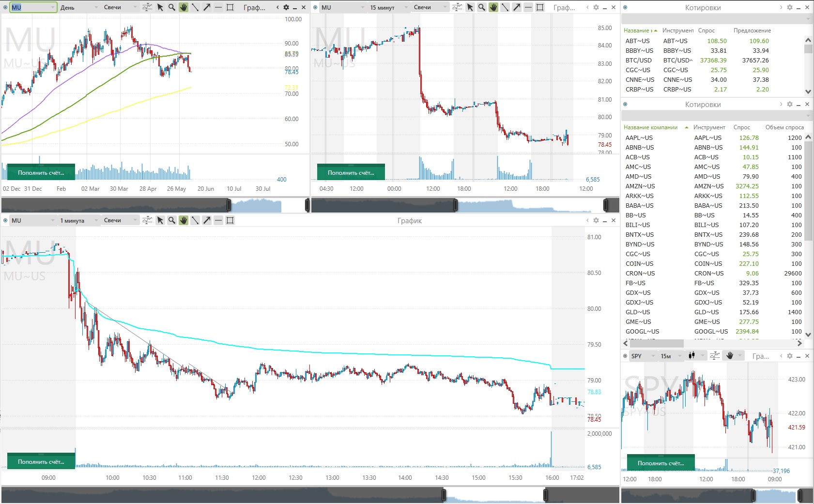Expand the '15м' interval dropdown on SPY chart

[x=670, y=356]
